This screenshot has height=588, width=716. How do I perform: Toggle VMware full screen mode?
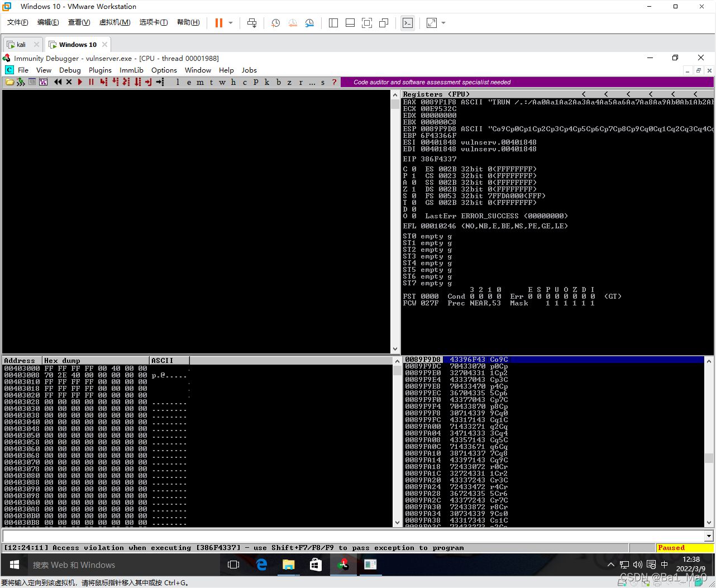pyautogui.click(x=367, y=23)
